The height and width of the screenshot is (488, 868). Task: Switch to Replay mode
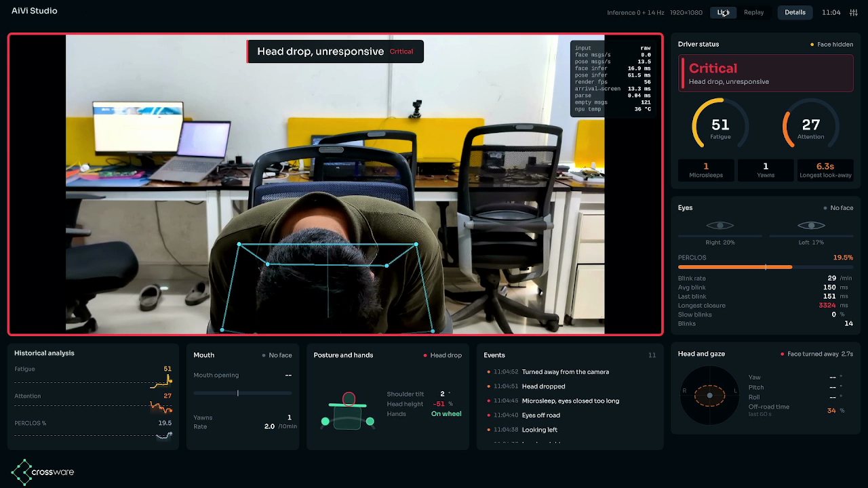click(753, 12)
